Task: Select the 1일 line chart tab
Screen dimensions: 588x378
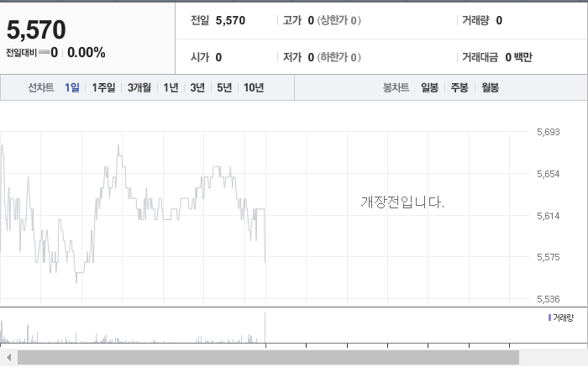Action: [x=72, y=87]
